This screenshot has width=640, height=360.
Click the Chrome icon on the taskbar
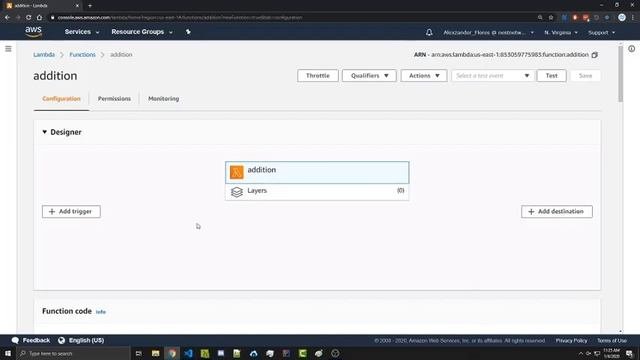pyautogui.click(x=172, y=353)
